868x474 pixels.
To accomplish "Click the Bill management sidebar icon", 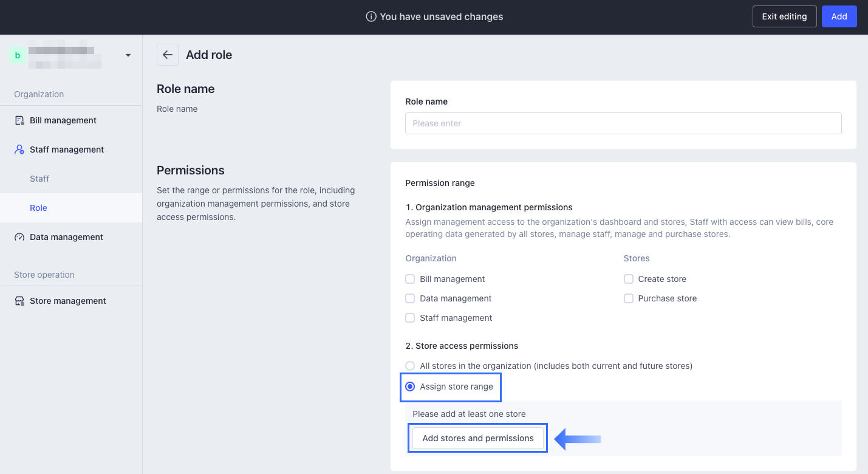I will pyautogui.click(x=19, y=120).
